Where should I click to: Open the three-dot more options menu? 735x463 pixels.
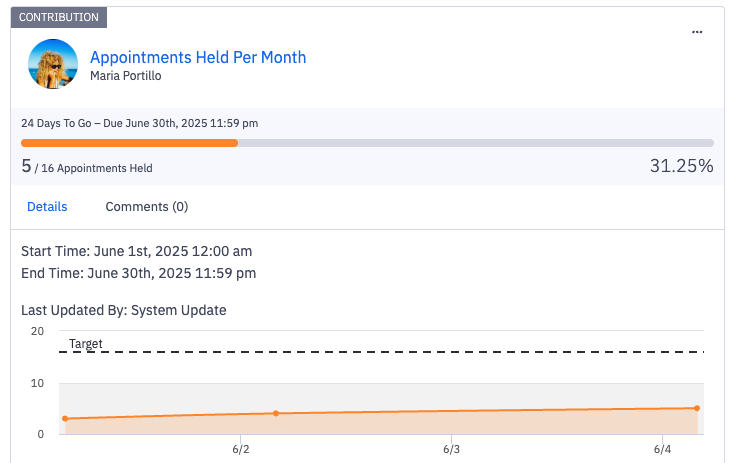[x=697, y=32]
